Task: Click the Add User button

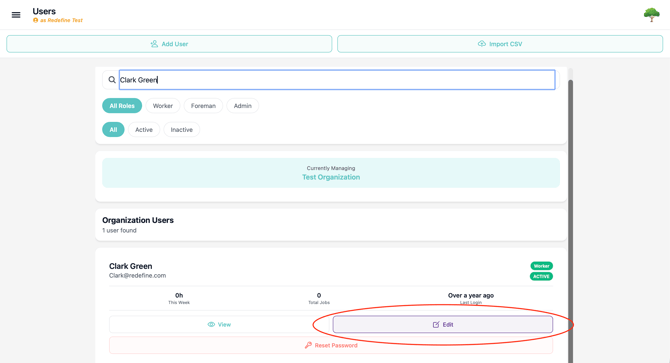Action: (x=169, y=44)
